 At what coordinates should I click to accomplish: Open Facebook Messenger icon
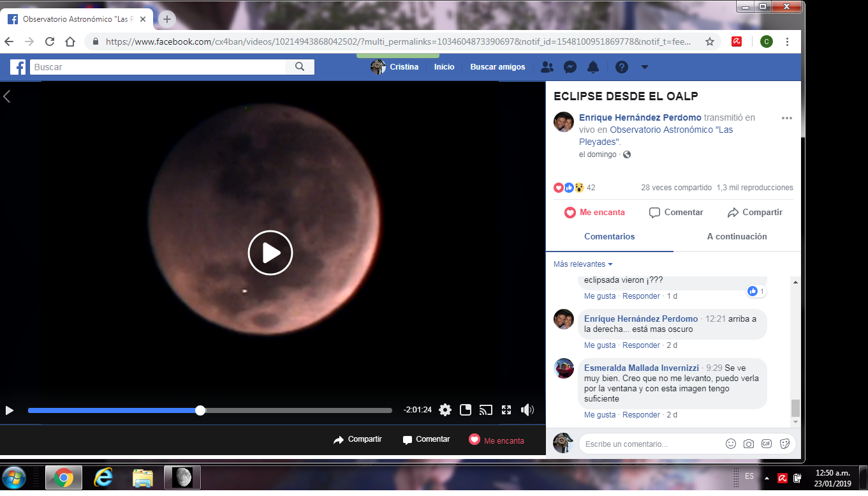[570, 67]
